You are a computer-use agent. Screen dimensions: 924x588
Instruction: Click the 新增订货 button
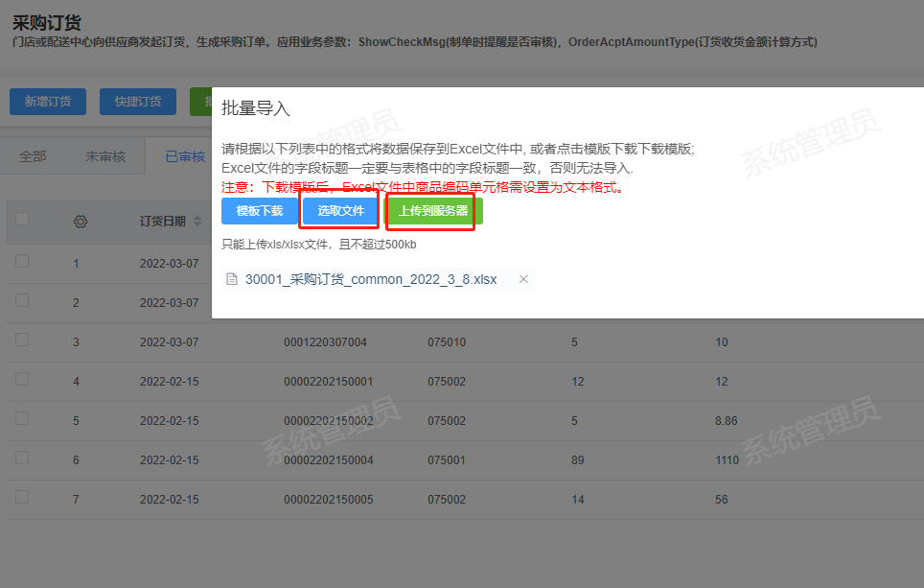[x=48, y=102]
